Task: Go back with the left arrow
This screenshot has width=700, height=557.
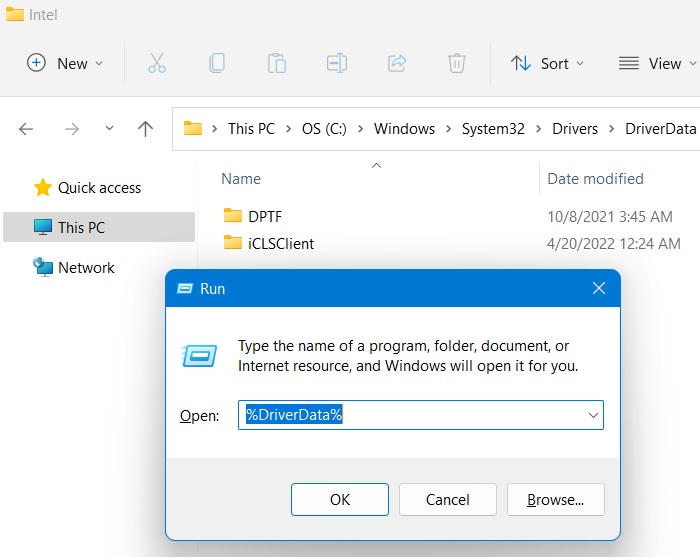Action: tap(26, 129)
